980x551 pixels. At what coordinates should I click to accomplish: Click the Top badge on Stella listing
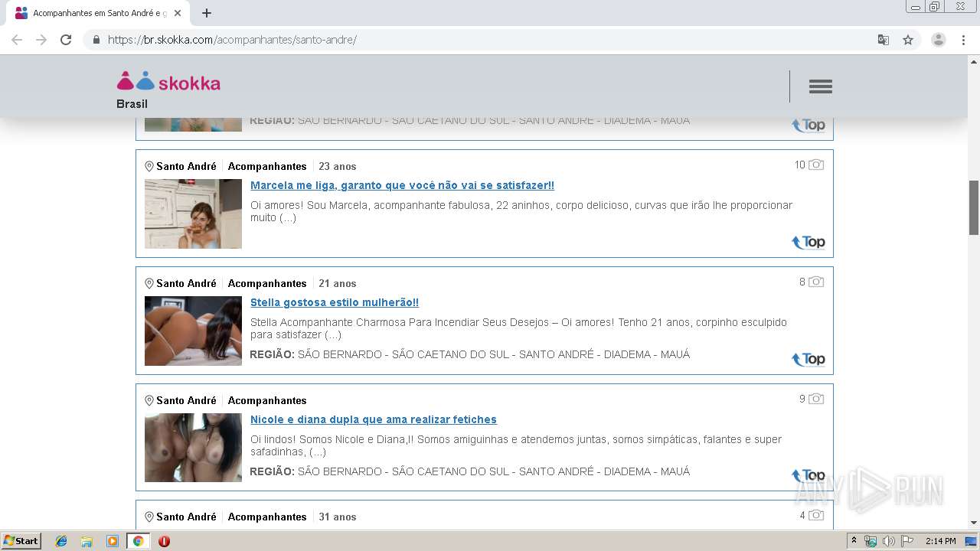click(808, 360)
